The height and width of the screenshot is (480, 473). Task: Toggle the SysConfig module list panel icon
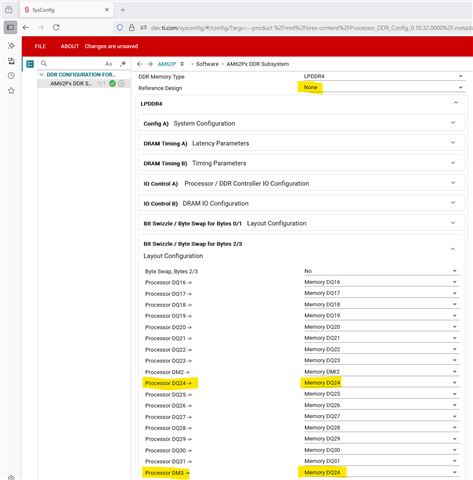pos(30,64)
